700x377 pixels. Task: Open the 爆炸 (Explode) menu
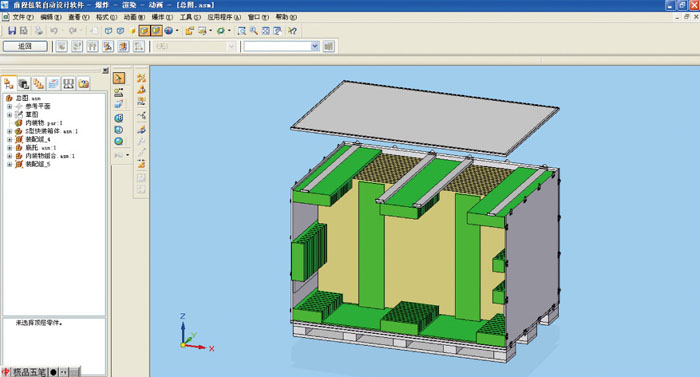click(x=162, y=17)
